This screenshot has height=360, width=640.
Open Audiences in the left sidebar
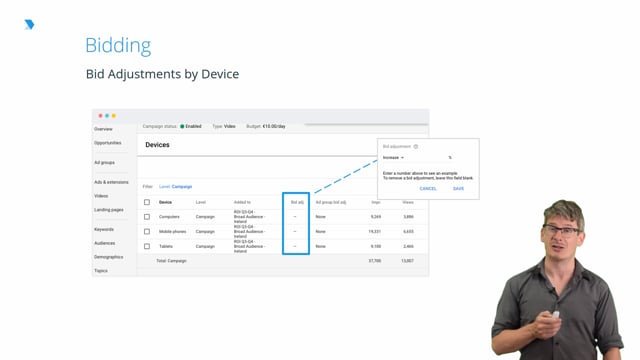[x=104, y=243]
